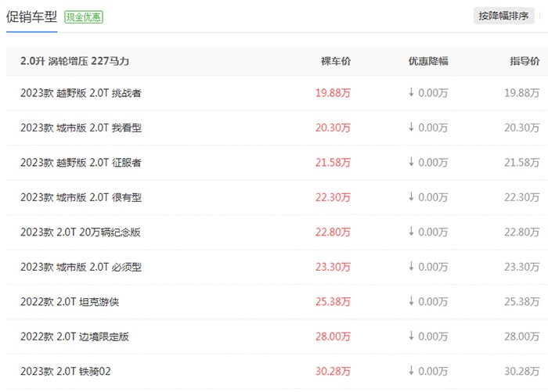Open 2023款 城市版 2.0T 必须型 model
This screenshot has height=392, width=548.
pyautogui.click(x=81, y=267)
